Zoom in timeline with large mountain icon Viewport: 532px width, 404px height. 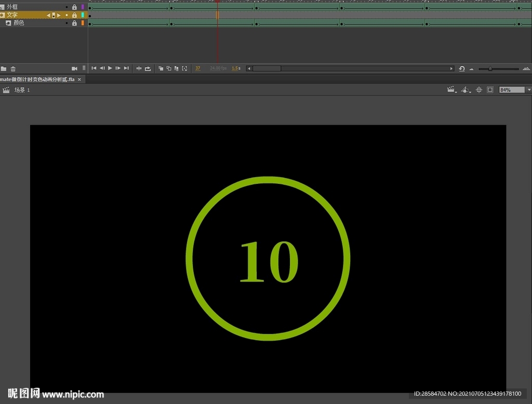coord(526,69)
